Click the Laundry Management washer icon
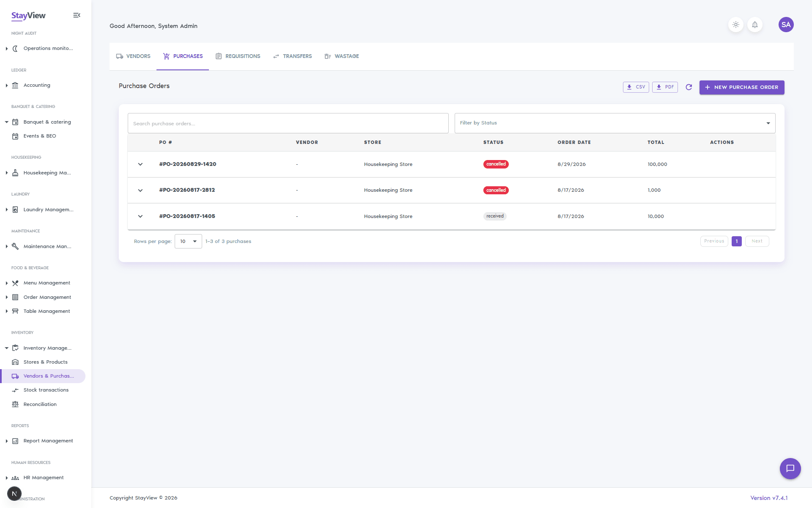Image resolution: width=812 pixels, height=508 pixels. click(x=15, y=210)
